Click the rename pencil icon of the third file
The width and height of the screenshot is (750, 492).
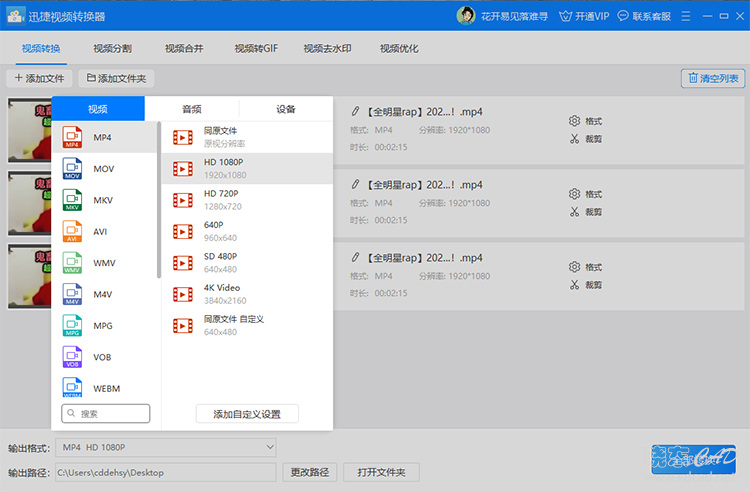tap(355, 258)
